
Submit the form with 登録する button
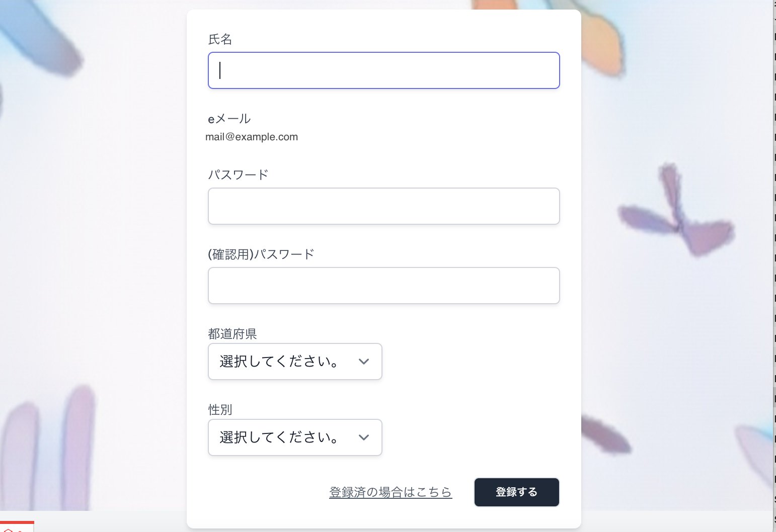click(517, 492)
